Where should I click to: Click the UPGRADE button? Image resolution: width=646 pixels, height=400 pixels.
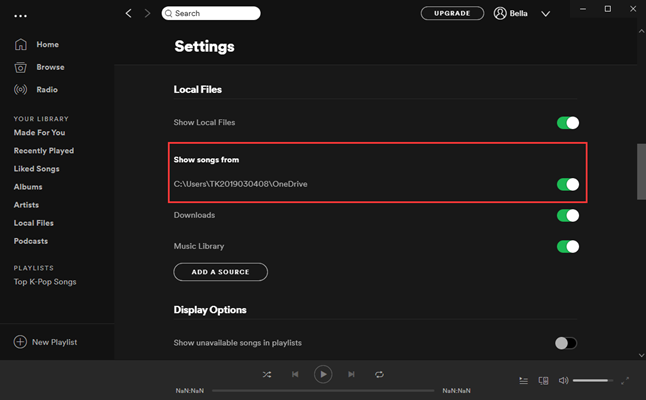click(452, 13)
